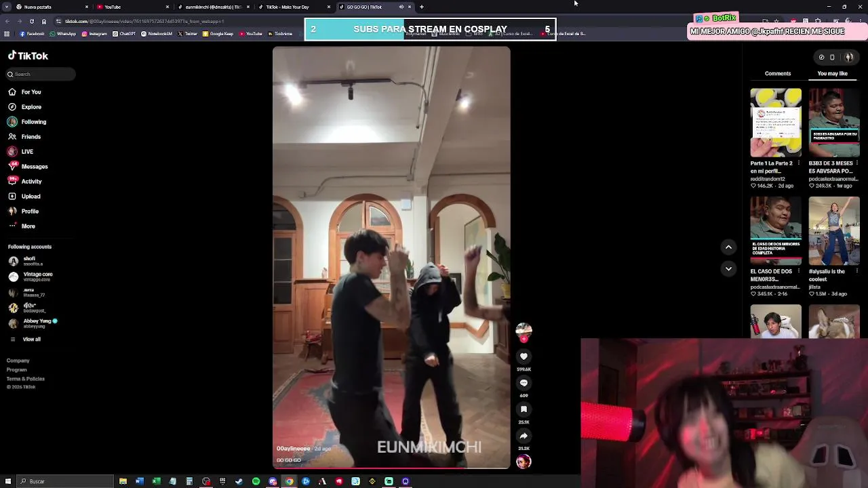Open profile avatar menu in TikTok header
The width and height of the screenshot is (868, 488).
coord(849,57)
